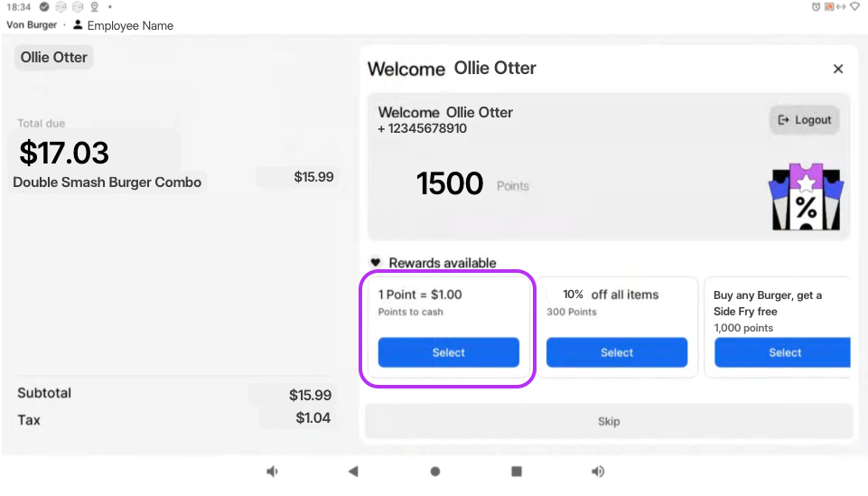The height and width of the screenshot is (496, 868).
Task: Skip the rewards selection
Action: tap(609, 421)
